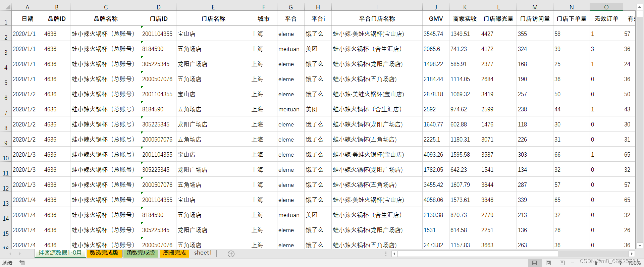Click the cell with value 741.23

pos(465,49)
